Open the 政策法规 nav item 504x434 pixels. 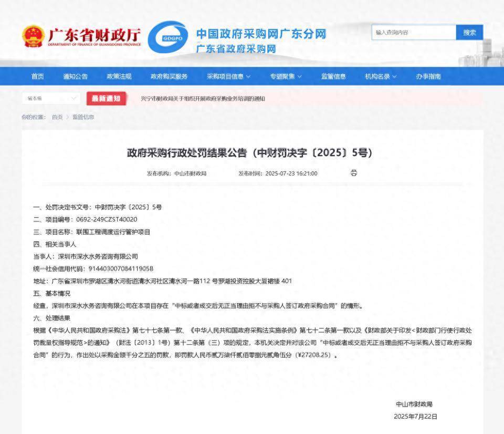pyautogui.click(x=119, y=77)
